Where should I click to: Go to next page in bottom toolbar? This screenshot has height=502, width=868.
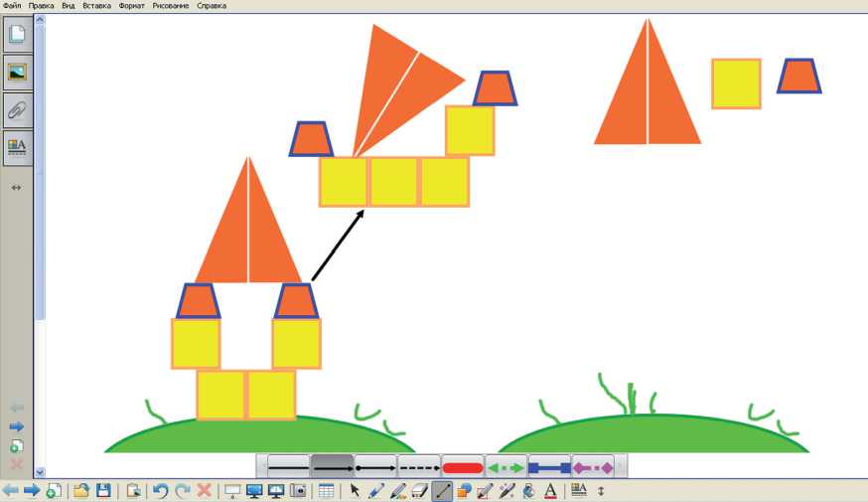click(32, 491)
